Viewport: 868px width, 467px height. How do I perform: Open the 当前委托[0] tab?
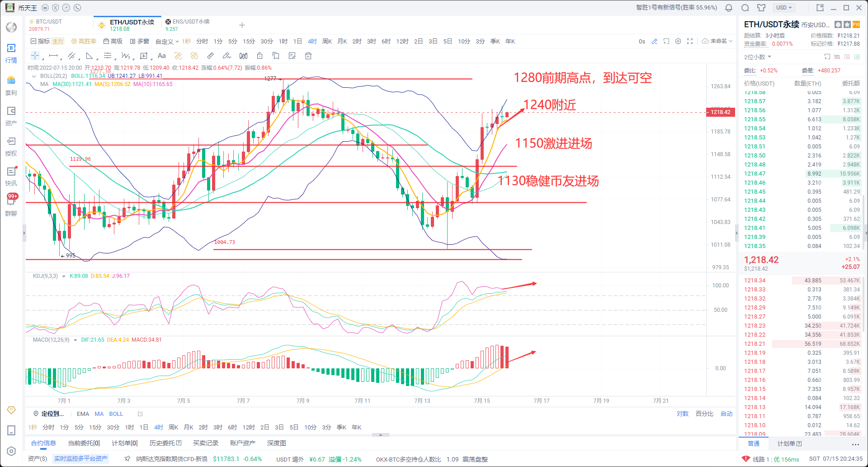pos(84,443)
